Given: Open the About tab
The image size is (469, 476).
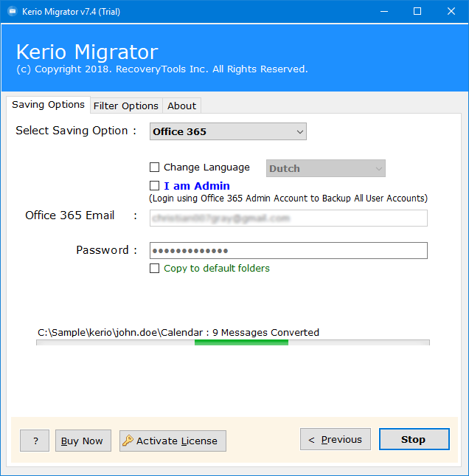Looking at the screenshot, I should coord(181,106).
